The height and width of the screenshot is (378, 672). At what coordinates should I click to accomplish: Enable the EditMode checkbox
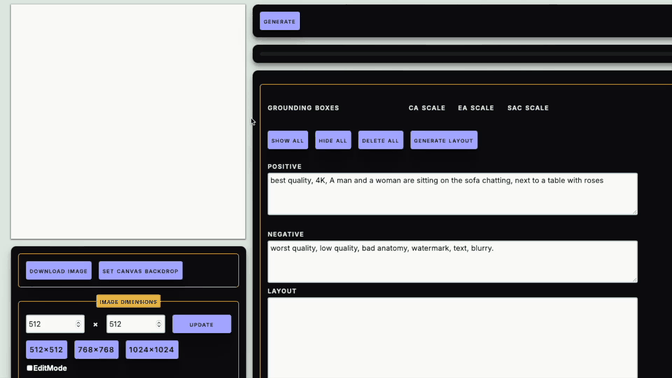coord(30,368)
